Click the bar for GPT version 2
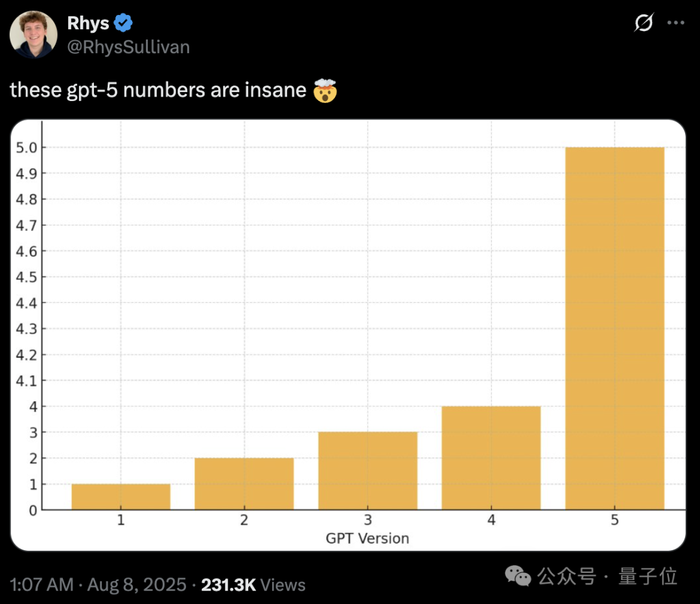The width and height of the screenshot is (700, 604). (244, 483)
